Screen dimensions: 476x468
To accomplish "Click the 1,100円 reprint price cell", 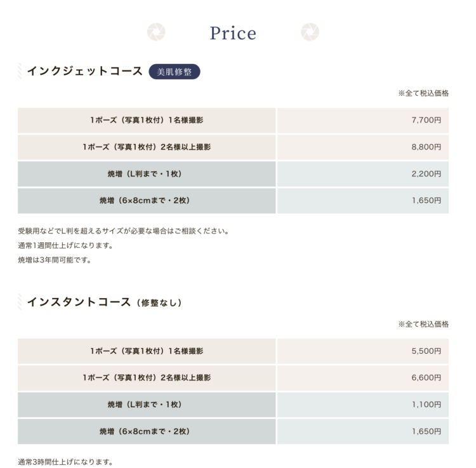I will tap(363, 405).
